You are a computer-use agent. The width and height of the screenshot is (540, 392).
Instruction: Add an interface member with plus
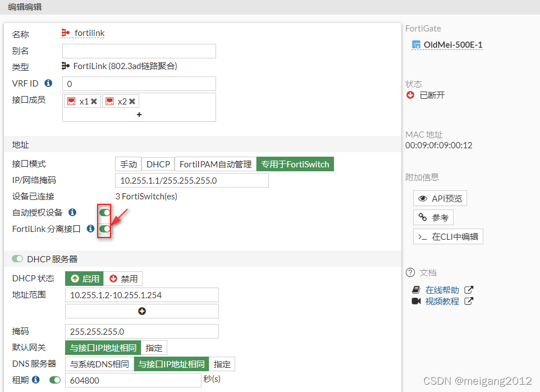pos(139,115)
